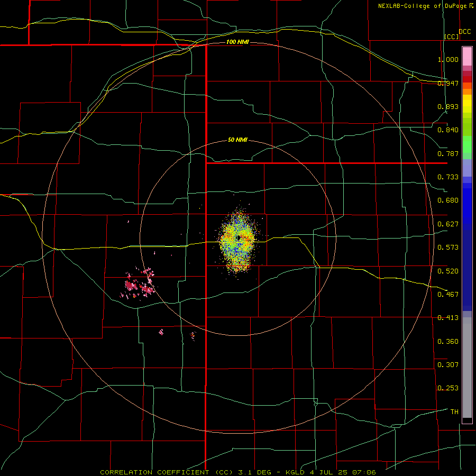The width and height of the screenshot is (476, 476).
Task: Select the 0.467 scale value
Action: (x=448, y=294)
